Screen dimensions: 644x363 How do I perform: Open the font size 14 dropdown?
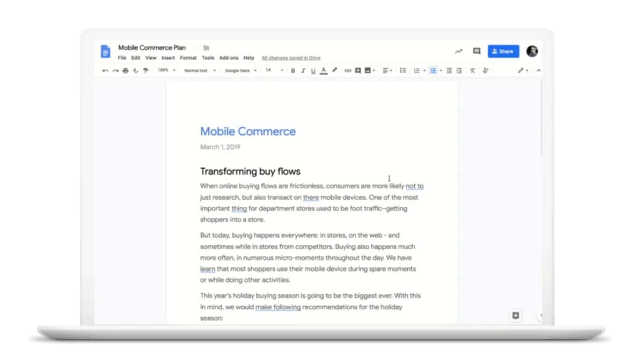click(274, 70)
